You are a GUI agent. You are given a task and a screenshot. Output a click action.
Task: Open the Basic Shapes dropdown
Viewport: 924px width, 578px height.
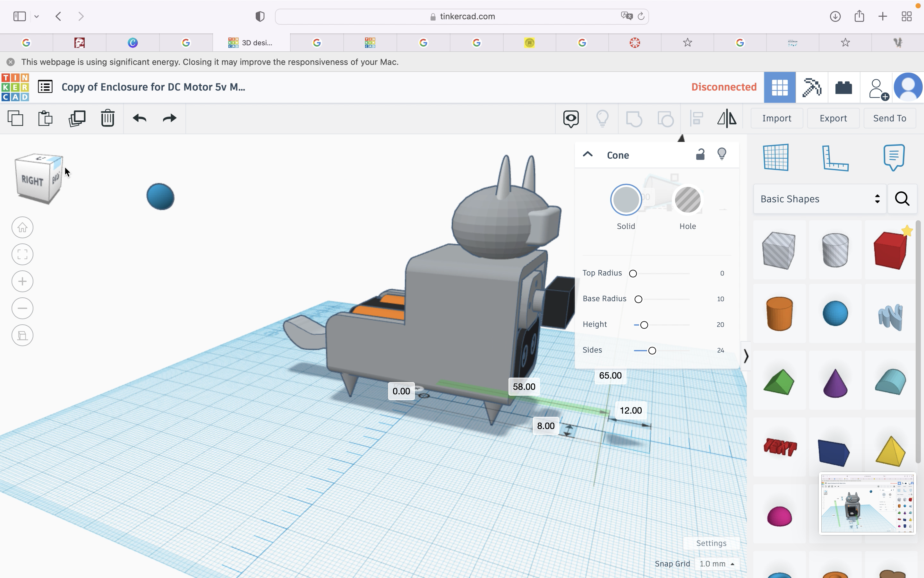(x=819, y=199)
